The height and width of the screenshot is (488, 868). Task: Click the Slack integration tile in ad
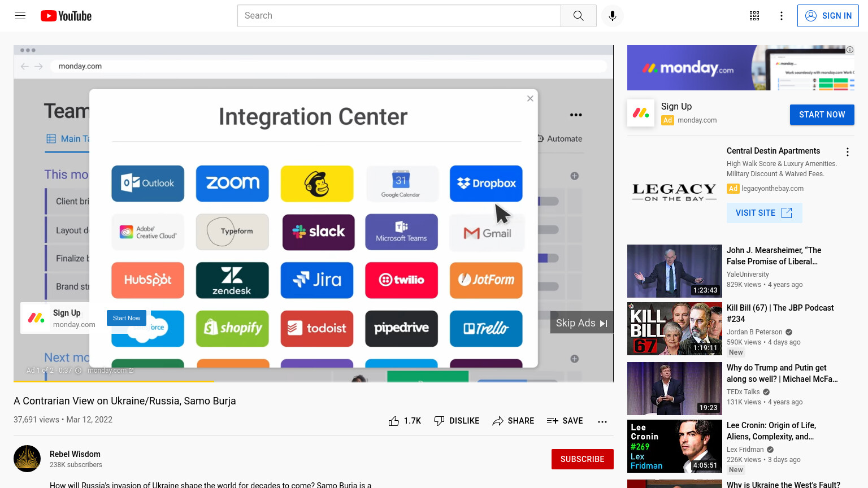pyautogui.click(x=318, y=232)
